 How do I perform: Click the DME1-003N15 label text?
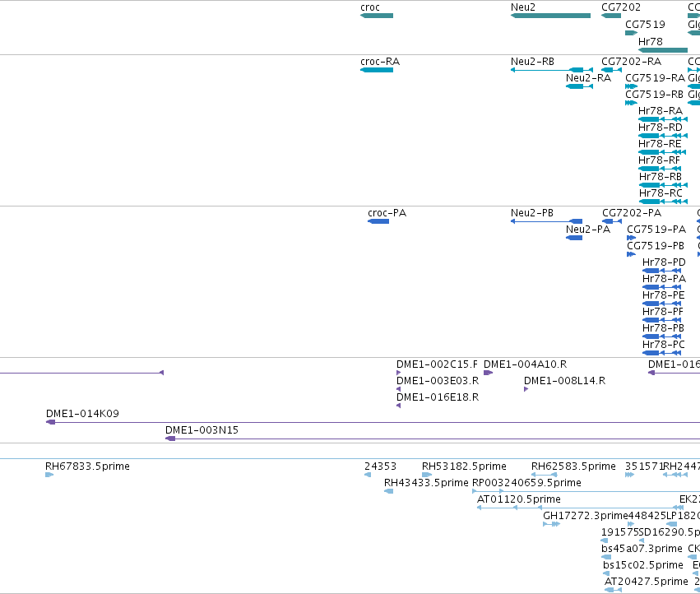coord(202,430)
